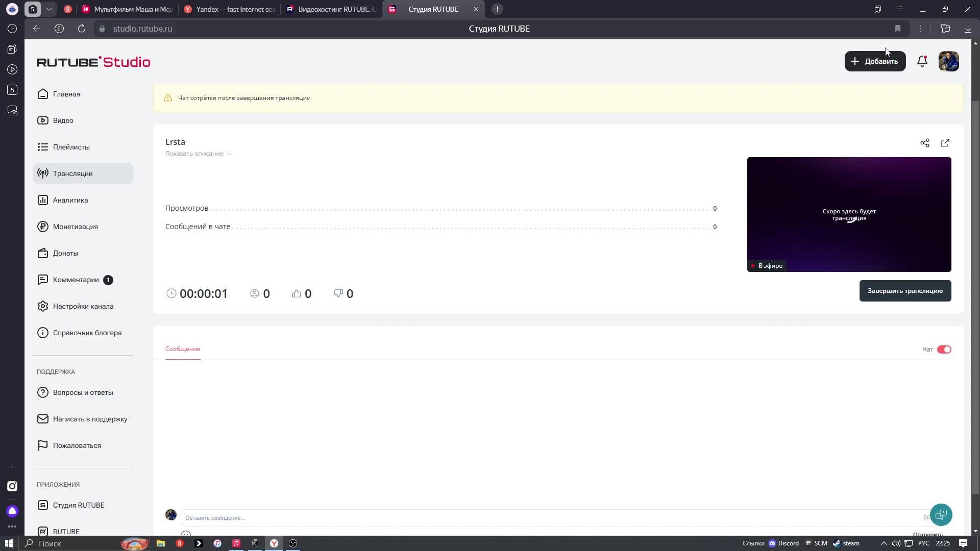Reload the page with refresh icon

click(82, 29)
